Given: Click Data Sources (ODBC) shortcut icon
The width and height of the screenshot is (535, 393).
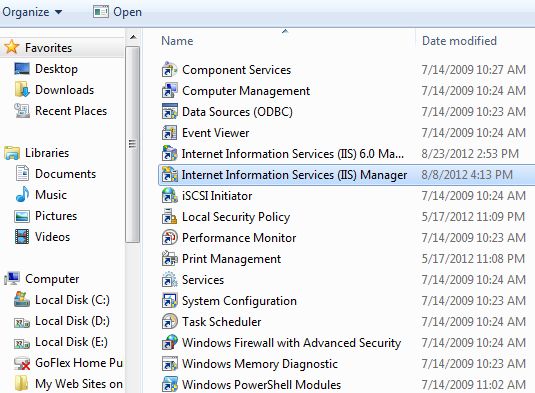Looking at the screenshot, I should click(170, 112).
